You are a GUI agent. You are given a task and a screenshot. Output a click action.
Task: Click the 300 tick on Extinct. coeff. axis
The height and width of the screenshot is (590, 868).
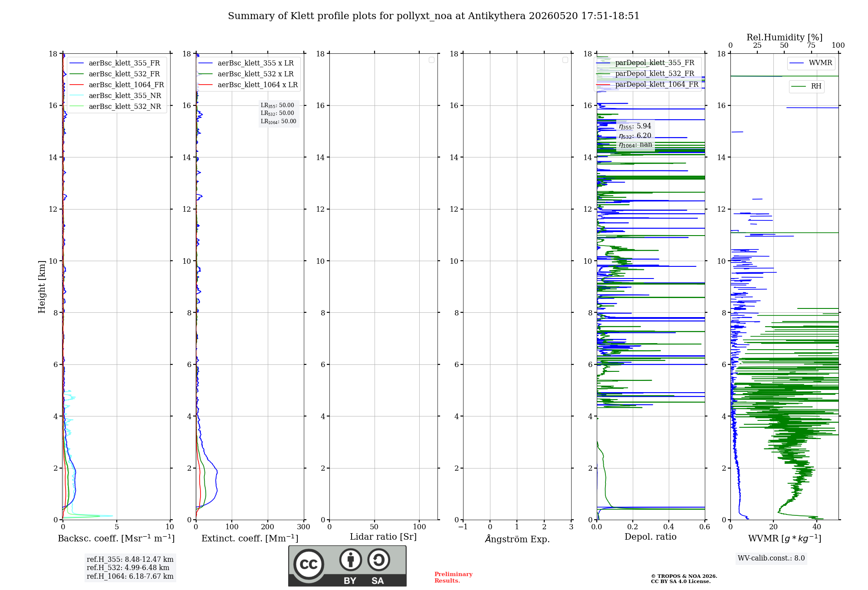pos(304,527)
